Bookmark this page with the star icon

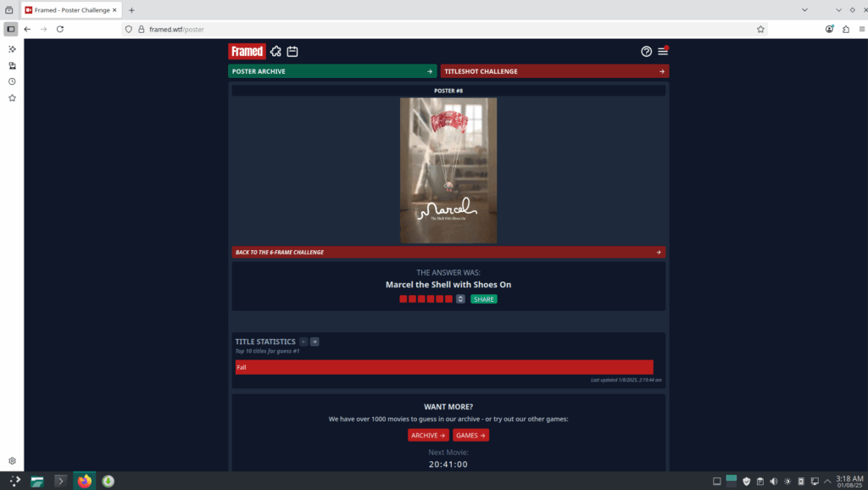[x=760, y=29]
